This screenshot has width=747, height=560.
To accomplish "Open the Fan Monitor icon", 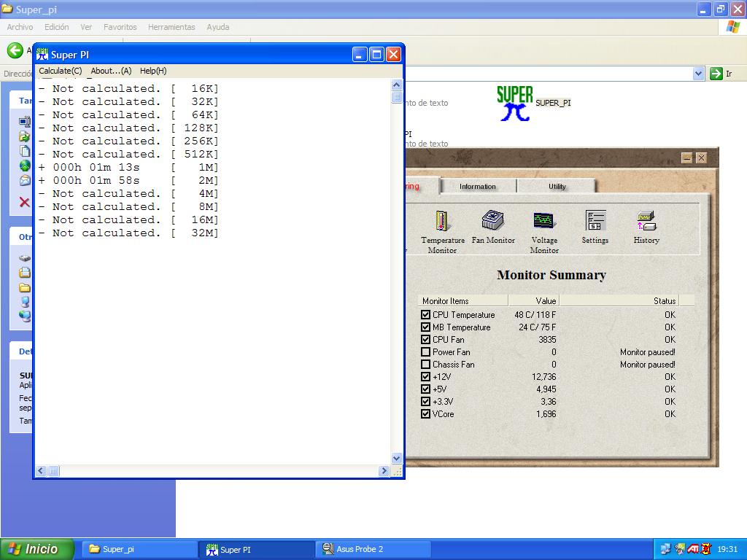I will [493, 222].
